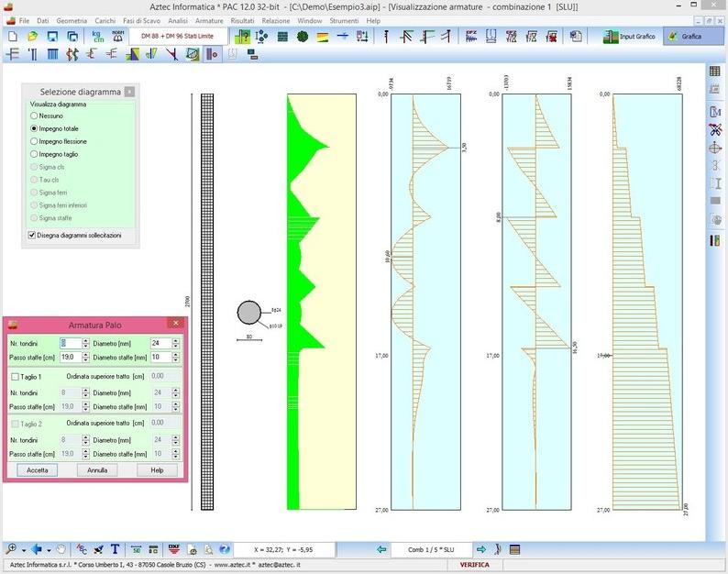Open the Armature menu

click(209, 20)
